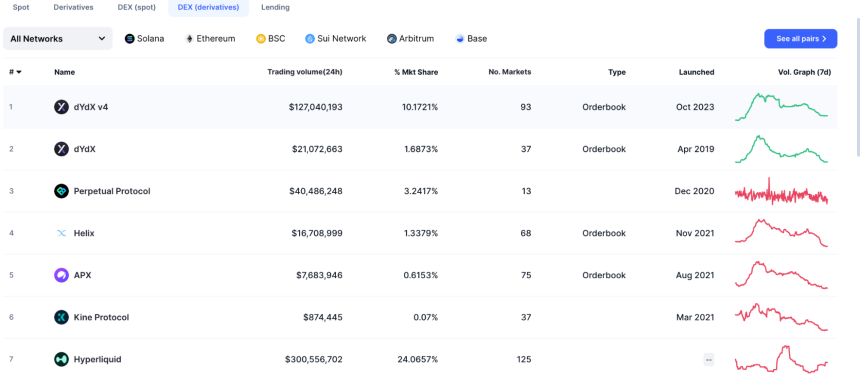Screen dimensions: 860x378
Task: Sort by No. Markets header
Action: (x=510, y=72)
